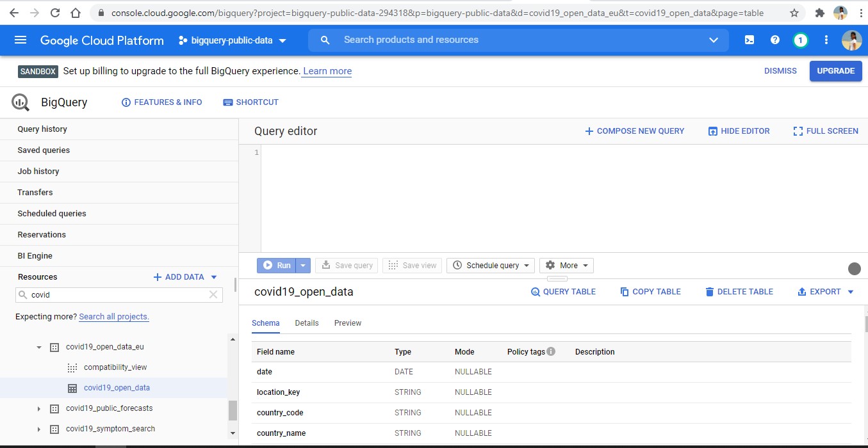Click into the query editor text area
Screen dimensions: 868x448
(x=564, y=198)
